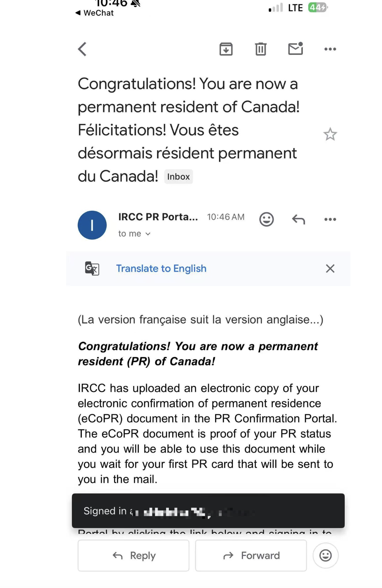Tap Translate to English link
382x588 pixels.
click(161, 269)
